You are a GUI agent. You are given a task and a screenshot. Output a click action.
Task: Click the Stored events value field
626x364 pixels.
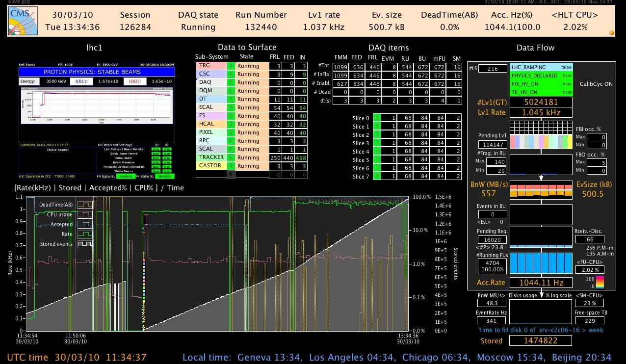[x=541, y=340]
